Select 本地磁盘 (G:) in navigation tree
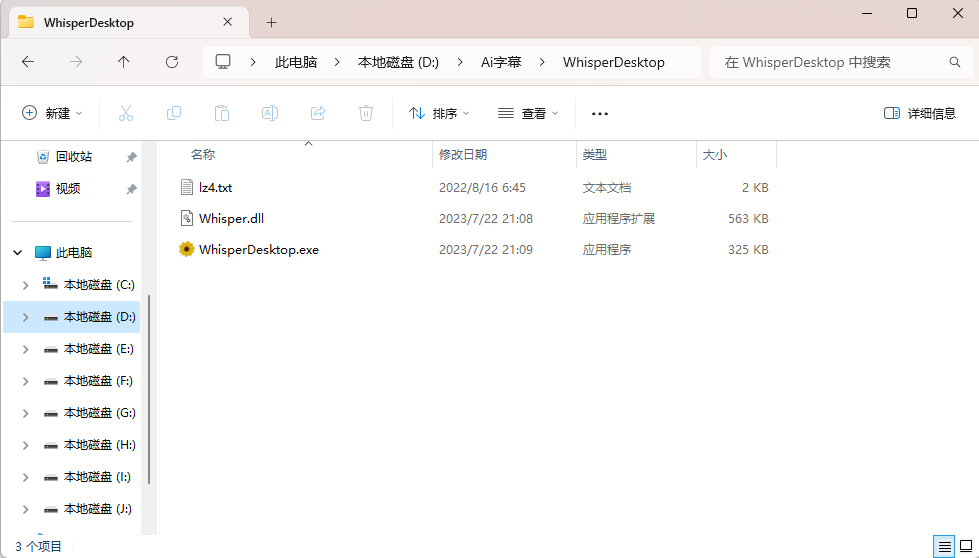979x558 pixels. coord(99,413)
